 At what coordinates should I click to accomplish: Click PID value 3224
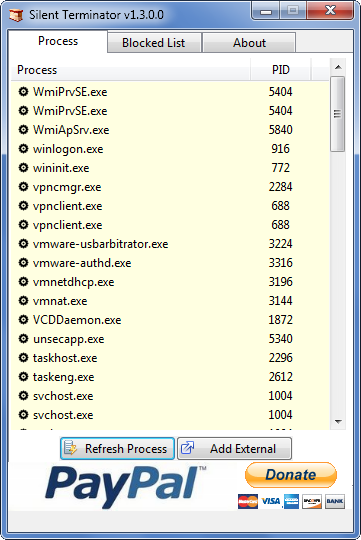point(280,243)
